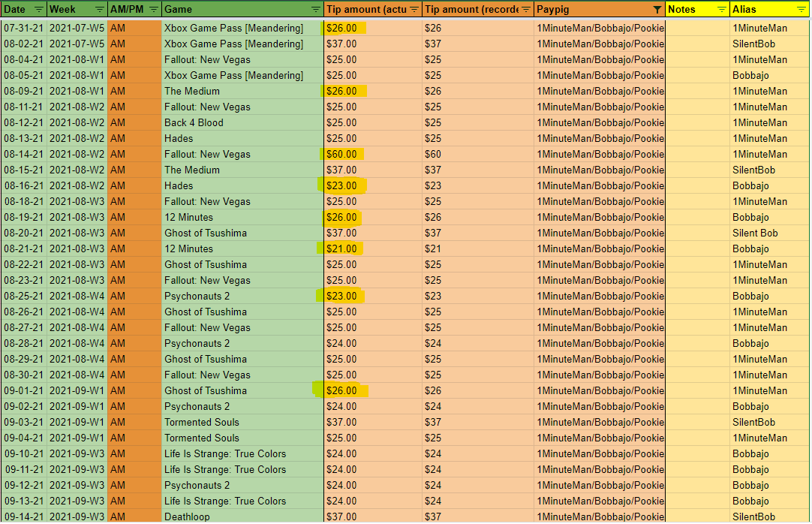Viewport: 812px width, 524px height.
Task: Select The Medium cell on 08-09-21 row
Action: click(242, 91)
